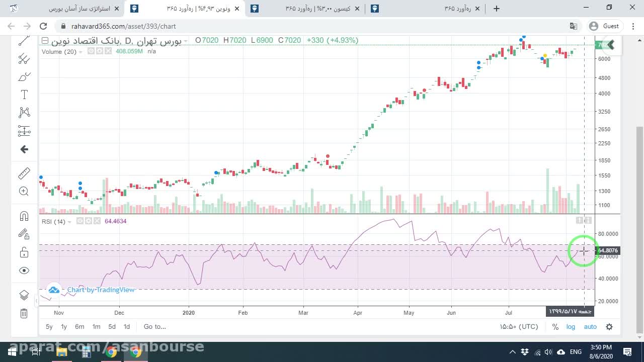Toggle log scale mode
Viewport: 644px width, 362px height.
(x=571, y=327)
